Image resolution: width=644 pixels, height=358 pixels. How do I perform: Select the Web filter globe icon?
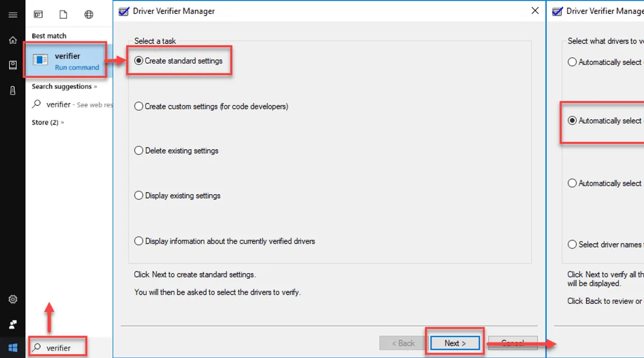click(x=89, y=14)
